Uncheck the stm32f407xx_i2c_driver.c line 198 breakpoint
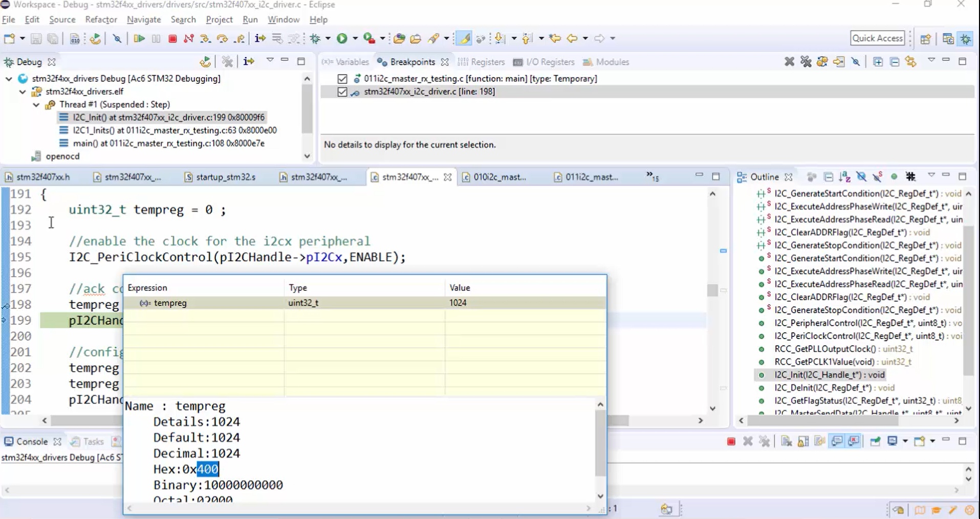Screen dimensions: 980x519 (342, 92)
